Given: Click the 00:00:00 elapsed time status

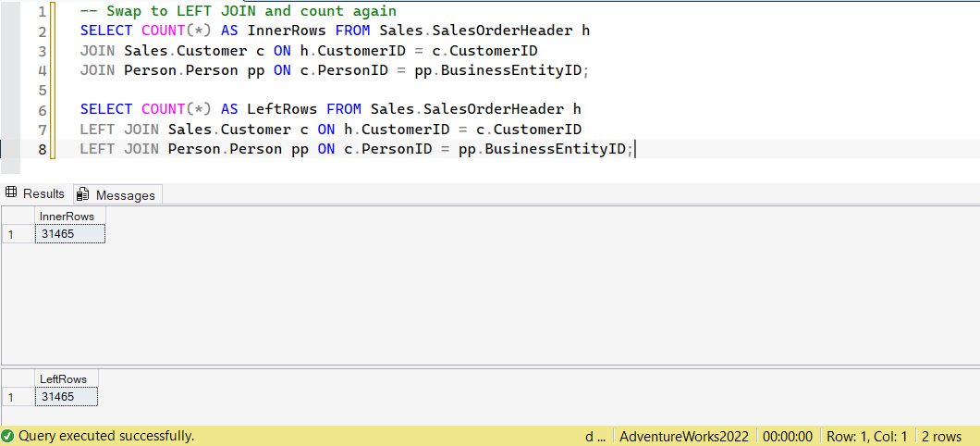Looking at the screenshot, I should tap(788, 437).
